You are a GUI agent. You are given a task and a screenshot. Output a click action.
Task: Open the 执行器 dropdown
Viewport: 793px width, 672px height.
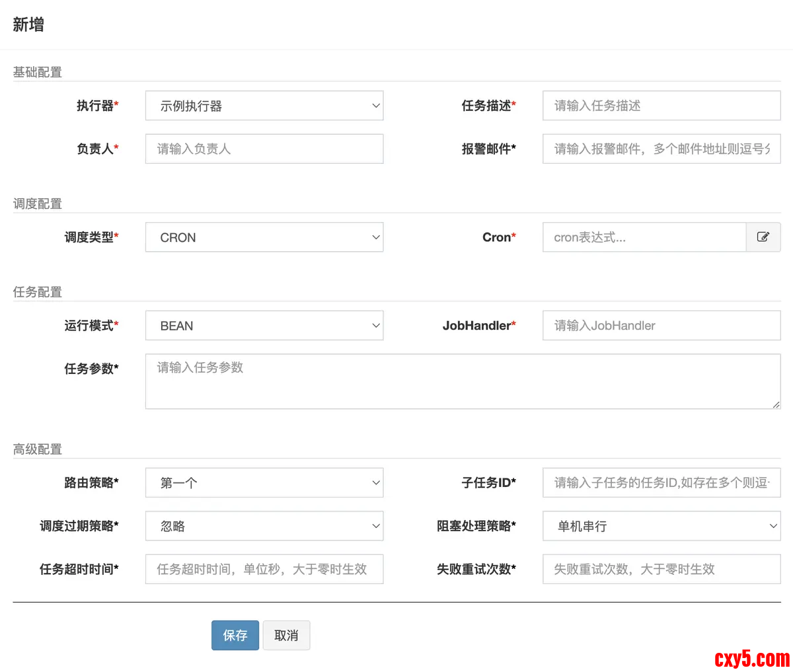tap(264, 106)
